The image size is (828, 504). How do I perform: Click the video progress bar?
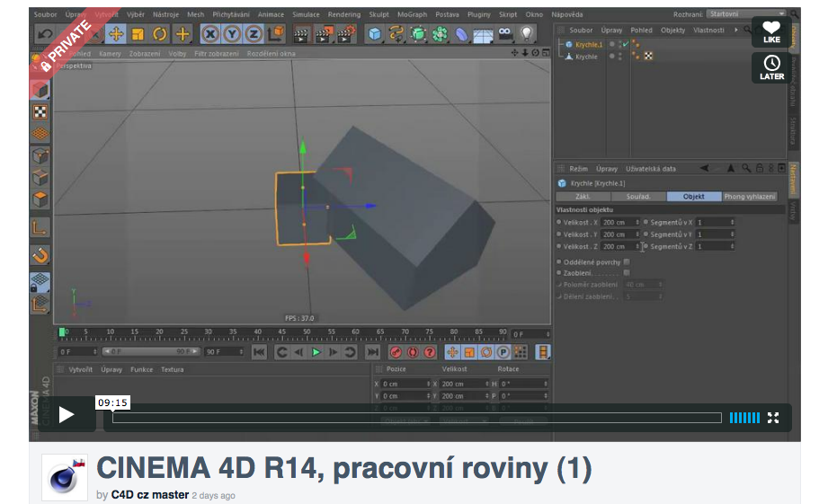(x=416, y=418)
